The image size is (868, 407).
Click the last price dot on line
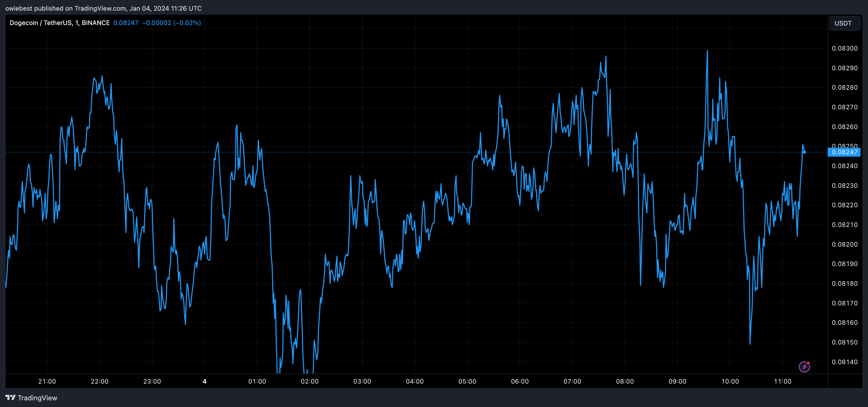(805, 152)
